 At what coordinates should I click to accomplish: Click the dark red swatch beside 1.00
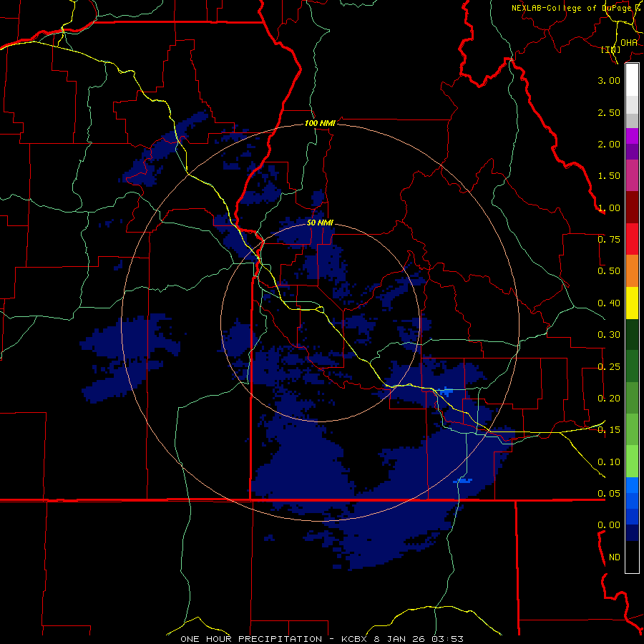point(632,208)
